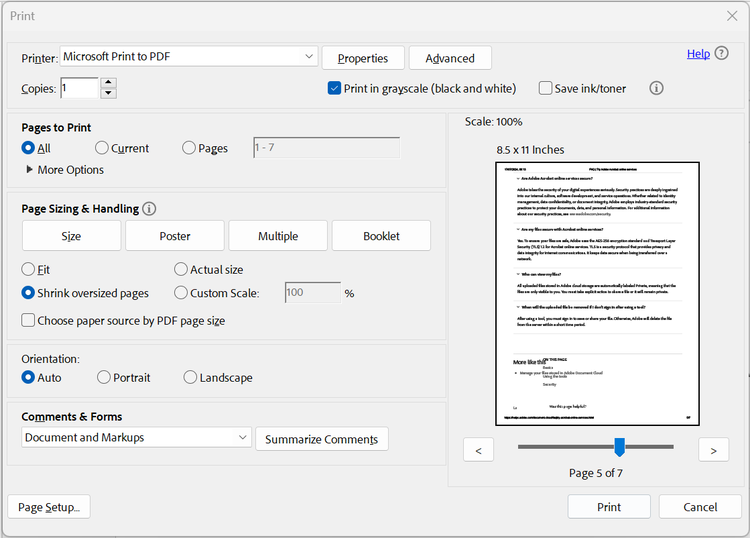Switch to the Booklet option

point(381,236)
